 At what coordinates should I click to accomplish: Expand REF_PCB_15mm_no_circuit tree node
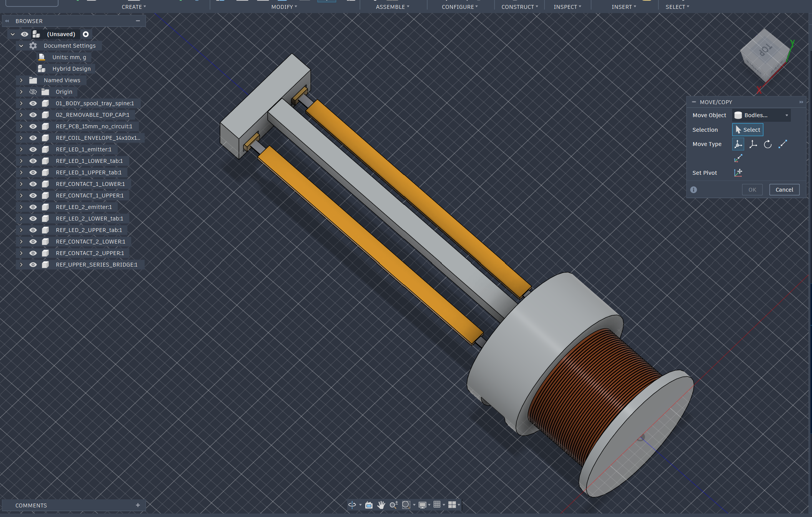(x=22, y=126)
